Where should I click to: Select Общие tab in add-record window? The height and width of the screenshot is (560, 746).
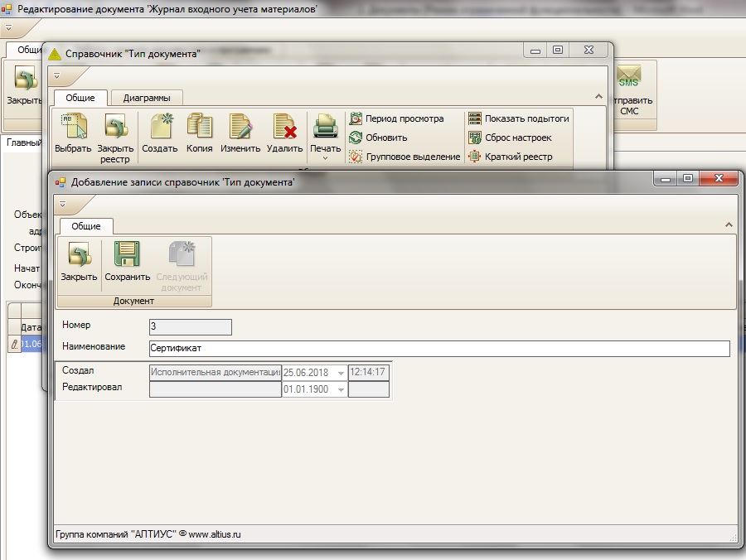(x=86, y=226)
